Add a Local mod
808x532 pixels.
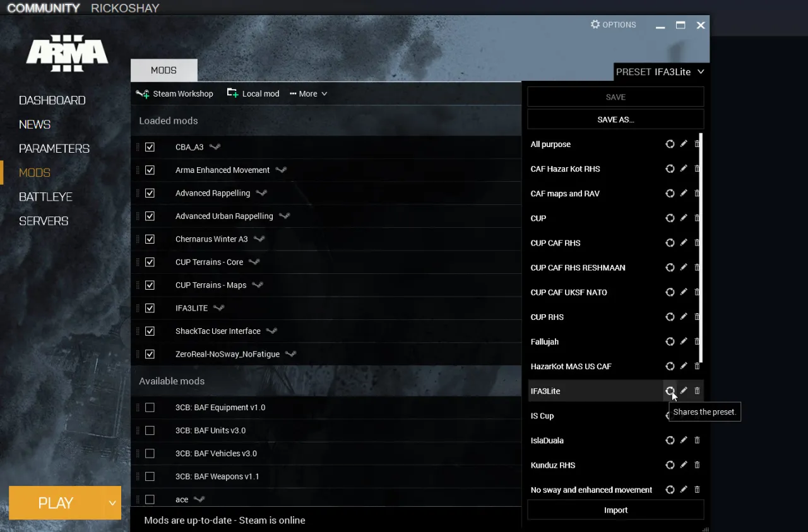tap(252, 93)
